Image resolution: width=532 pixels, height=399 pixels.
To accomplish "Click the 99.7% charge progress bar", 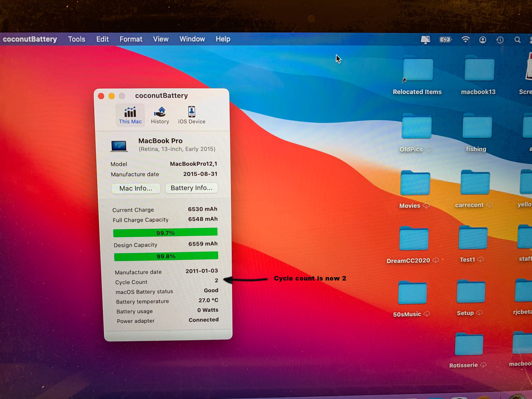I will click(165, 232).
